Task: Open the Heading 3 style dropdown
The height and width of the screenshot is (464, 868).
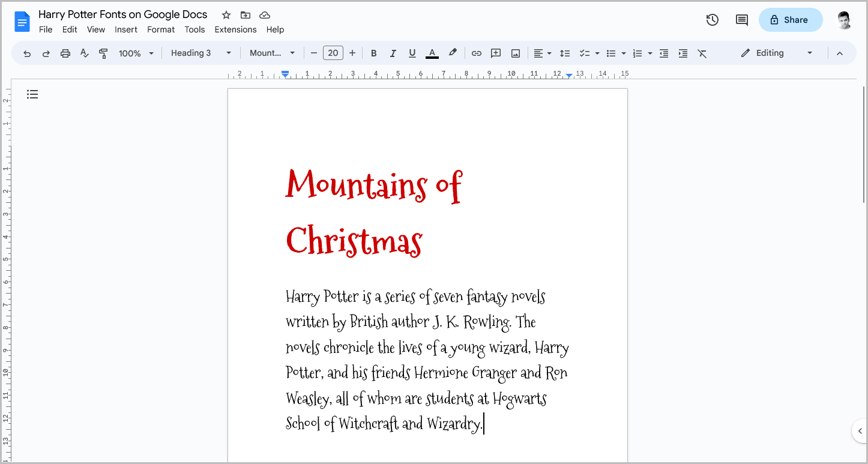Action: pyautogui.click(x=200, y=53)
